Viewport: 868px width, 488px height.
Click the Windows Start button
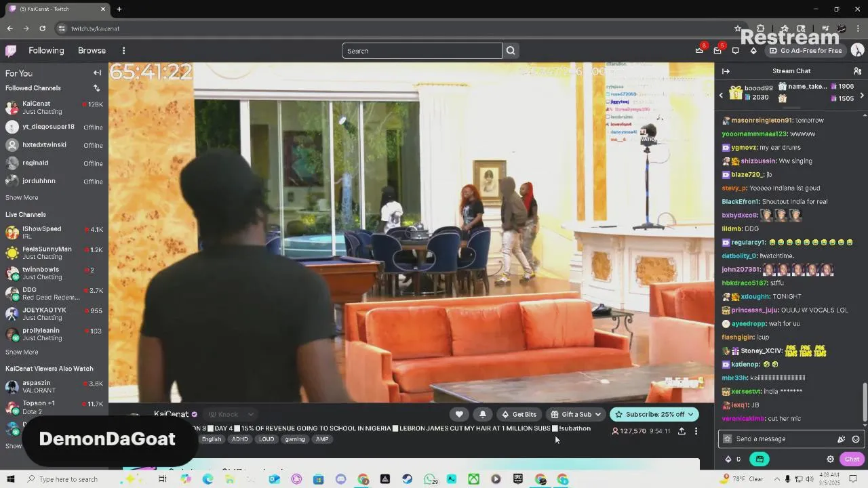pyautogui.click(x=11, y=479)
